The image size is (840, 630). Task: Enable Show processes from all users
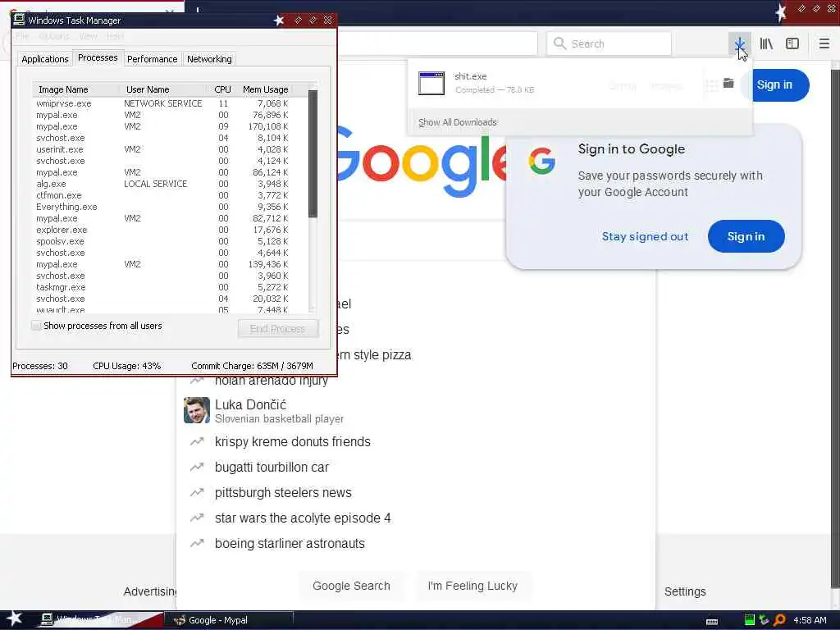36,326
